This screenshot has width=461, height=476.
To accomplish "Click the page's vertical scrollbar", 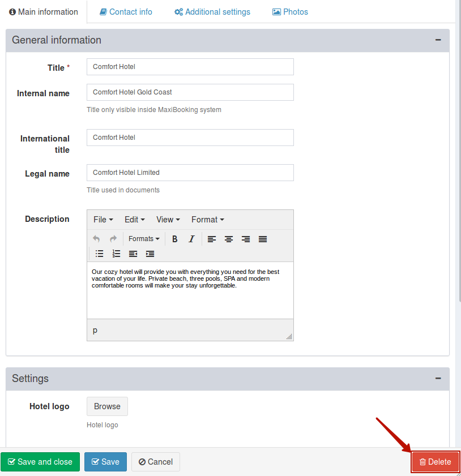I will tap(459, 152).
